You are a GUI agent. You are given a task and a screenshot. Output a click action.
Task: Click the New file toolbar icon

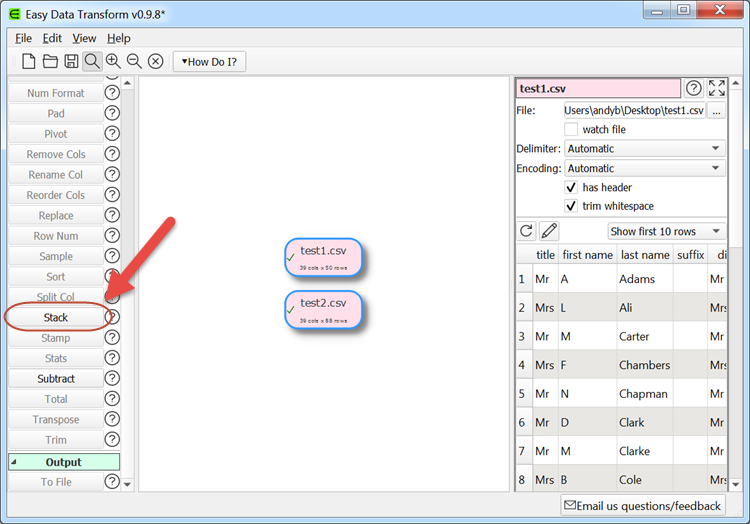pos(29,61)
